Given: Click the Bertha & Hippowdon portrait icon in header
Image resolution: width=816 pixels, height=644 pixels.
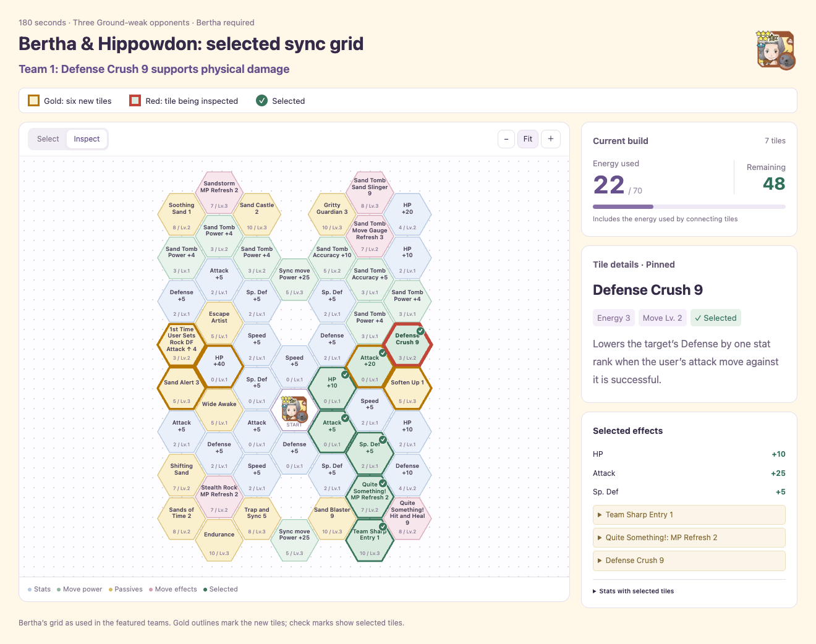Looking at the screenshot, I should 776,50.
